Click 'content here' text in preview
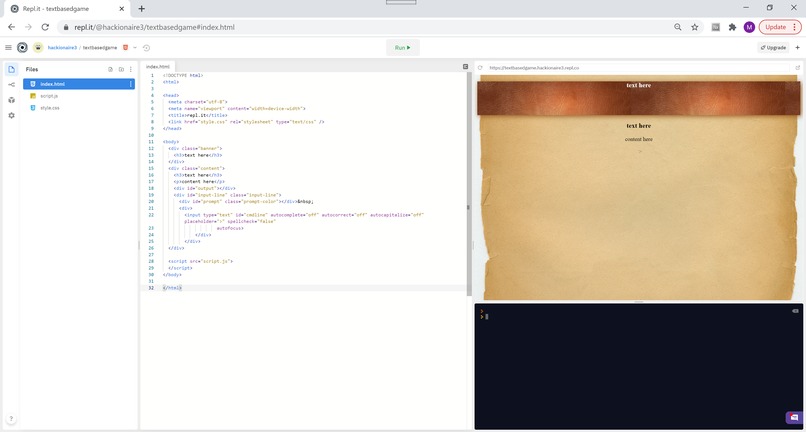 [x=639, y=139]
